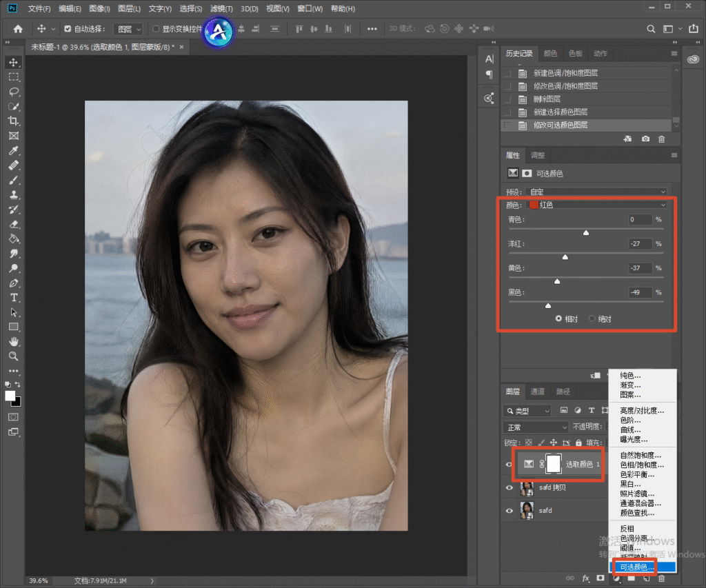706x588 pixels.
Task: Choose 曲线... from adjustment menu
Action: point(643,429)
